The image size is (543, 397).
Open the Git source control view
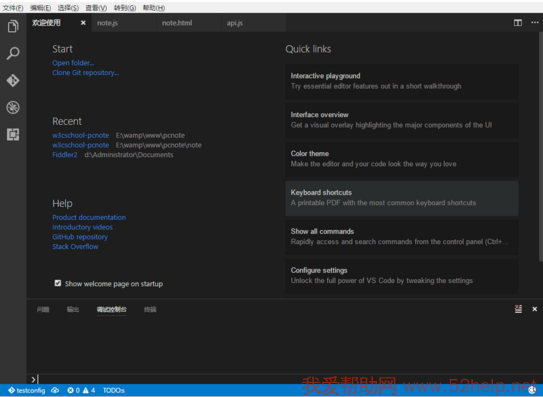pyautogui.click(x=13, y=80)
